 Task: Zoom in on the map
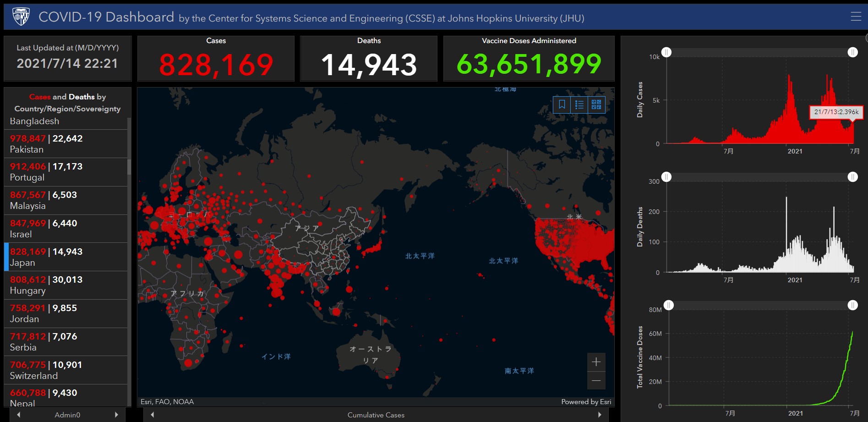(596, 362)
